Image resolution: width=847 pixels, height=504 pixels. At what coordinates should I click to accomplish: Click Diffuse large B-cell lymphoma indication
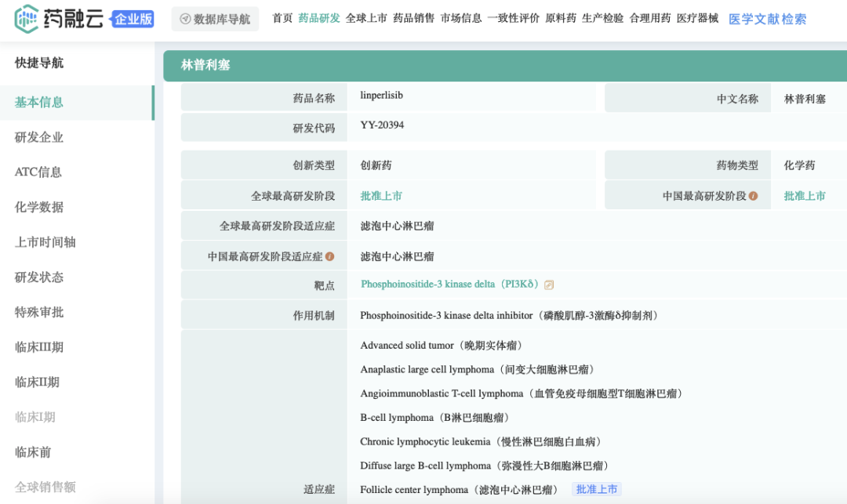[485, 466]
